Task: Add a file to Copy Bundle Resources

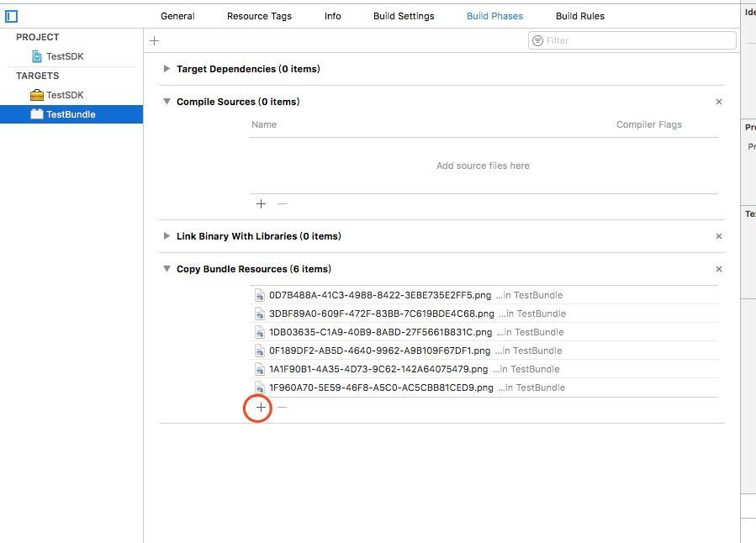Action: 261,408
